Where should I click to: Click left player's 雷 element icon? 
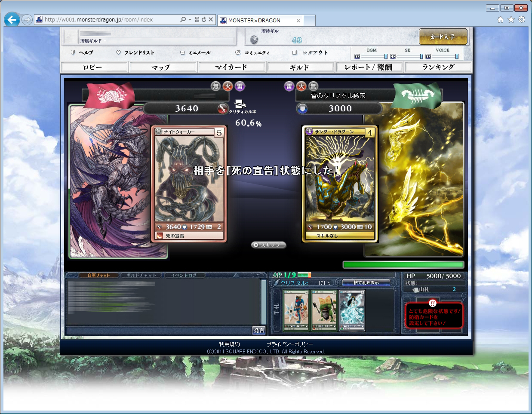pos(240,86)
